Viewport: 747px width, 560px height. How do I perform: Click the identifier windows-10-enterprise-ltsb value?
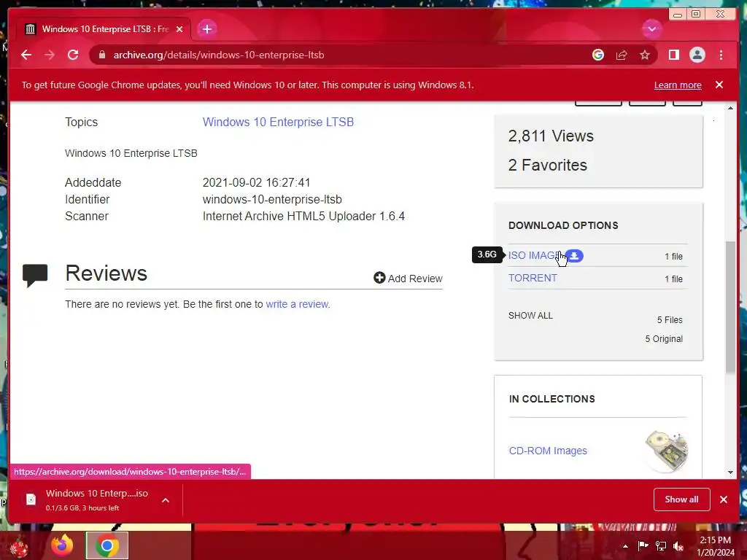272,200
